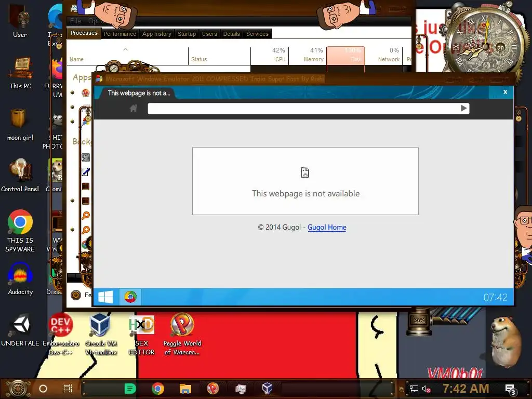Screen dimensions: 532x399
Task: Open the UNDERTALE Unity shortcut
Action: [20, 330]
